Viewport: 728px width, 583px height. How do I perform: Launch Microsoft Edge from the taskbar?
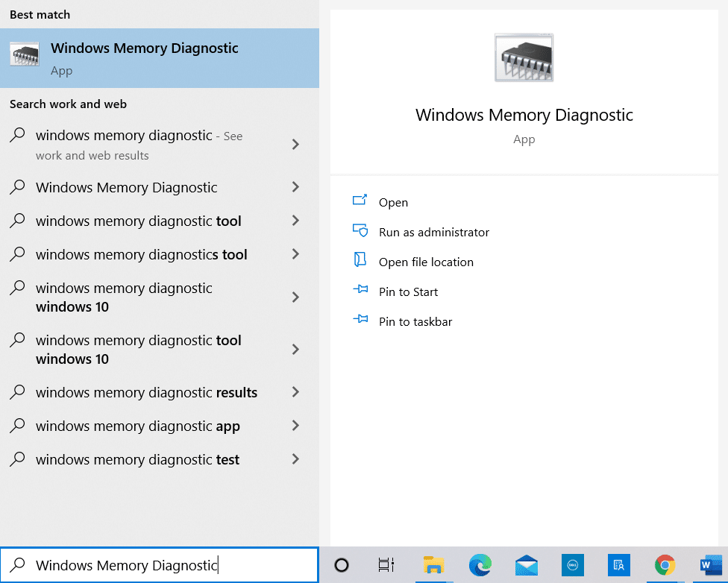point(480,565)
